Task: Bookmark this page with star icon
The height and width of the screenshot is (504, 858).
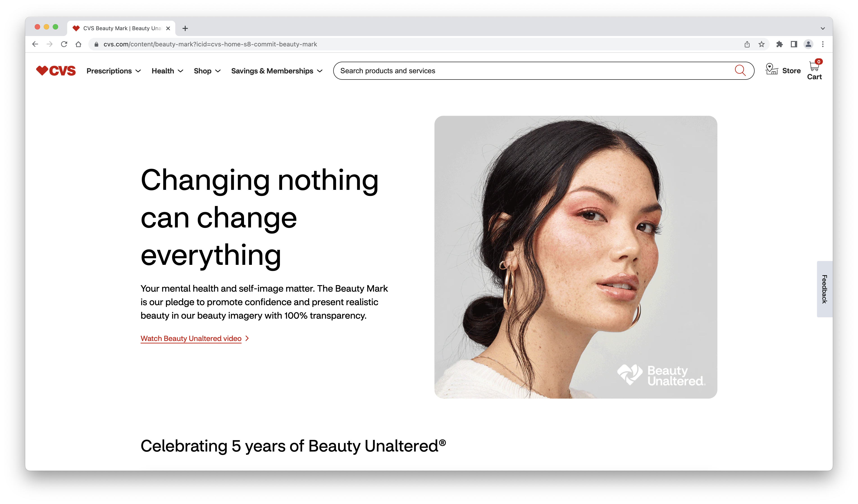Action: coord(762,44)
